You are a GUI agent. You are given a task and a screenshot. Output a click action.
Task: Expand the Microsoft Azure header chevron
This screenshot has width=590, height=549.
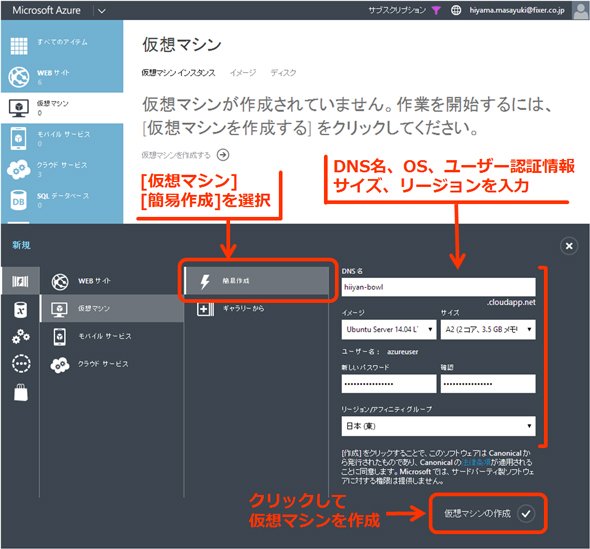coord(102,11)
